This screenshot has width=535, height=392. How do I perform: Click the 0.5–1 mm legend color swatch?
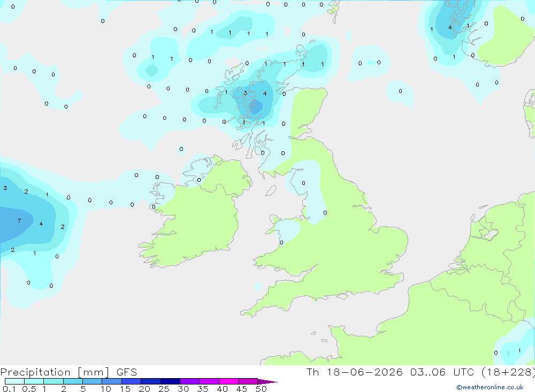[34, 381]
